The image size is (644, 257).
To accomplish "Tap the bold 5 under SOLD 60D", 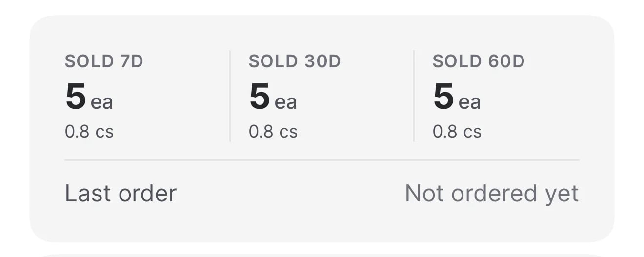I will pos(443,97).
